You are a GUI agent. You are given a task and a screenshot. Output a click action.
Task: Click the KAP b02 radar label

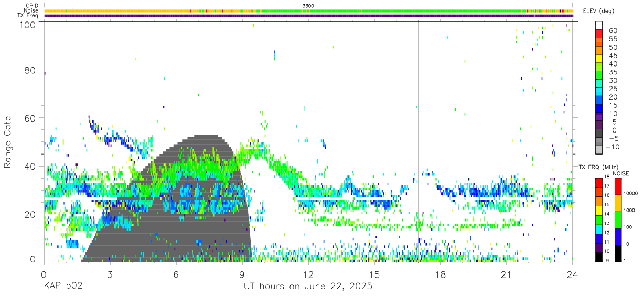point(63,287)
